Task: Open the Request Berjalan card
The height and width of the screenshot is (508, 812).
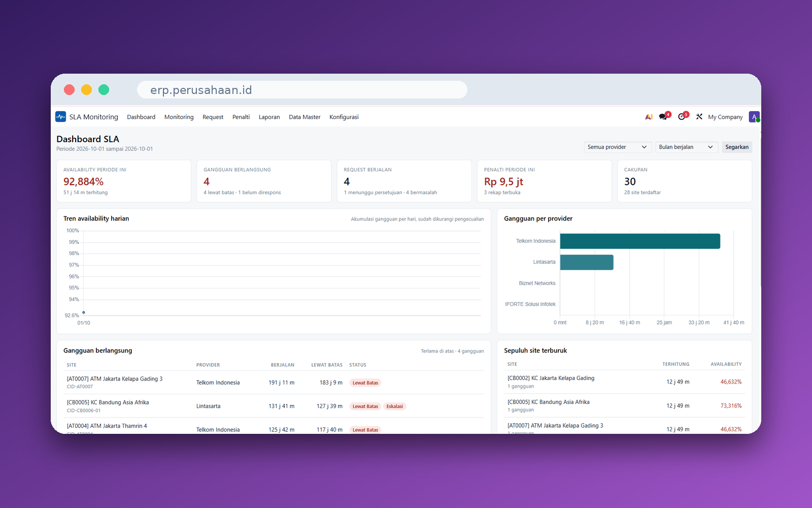Action: pos(404,181)
